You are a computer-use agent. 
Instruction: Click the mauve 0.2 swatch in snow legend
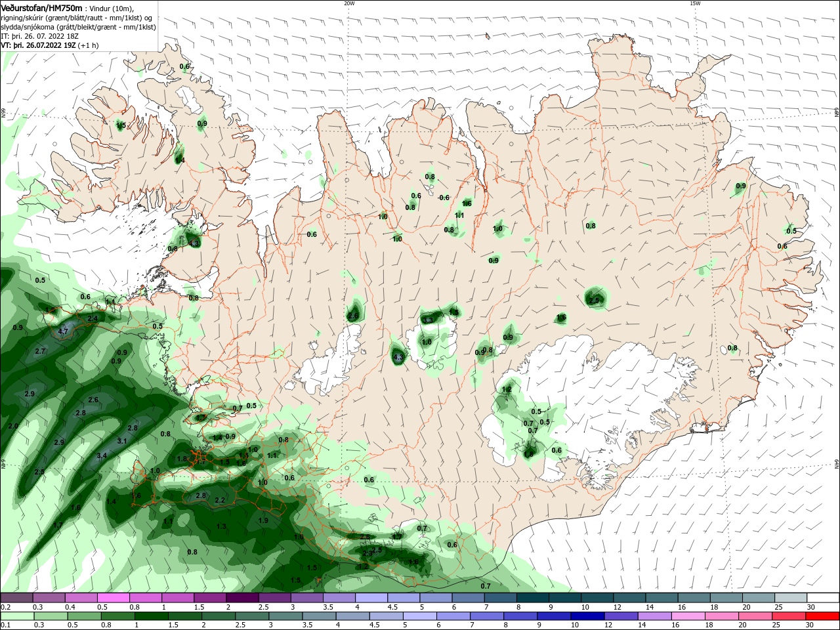click(17, 598)
